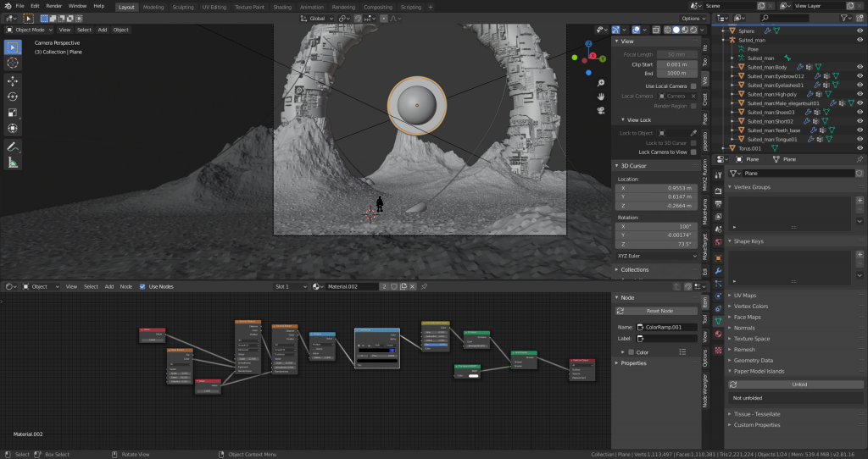
Task: Open the Material properties tab icon
Action: point(719,335)
